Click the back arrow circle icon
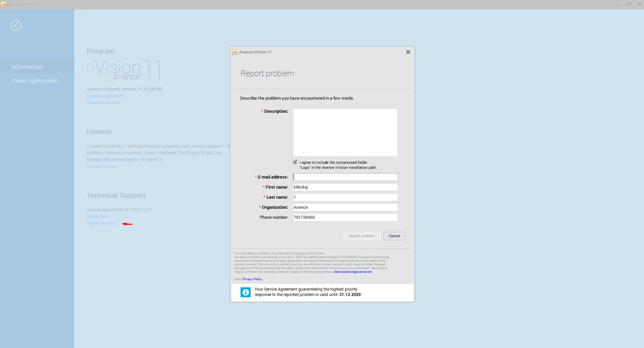 [16, 26]
